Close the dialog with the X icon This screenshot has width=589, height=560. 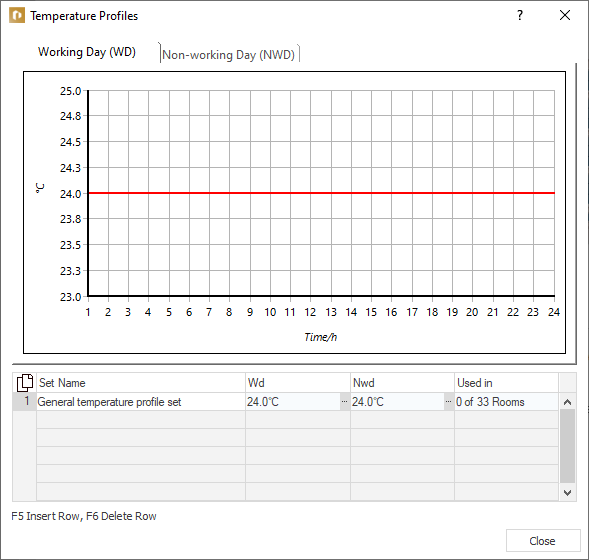[565, 15]
